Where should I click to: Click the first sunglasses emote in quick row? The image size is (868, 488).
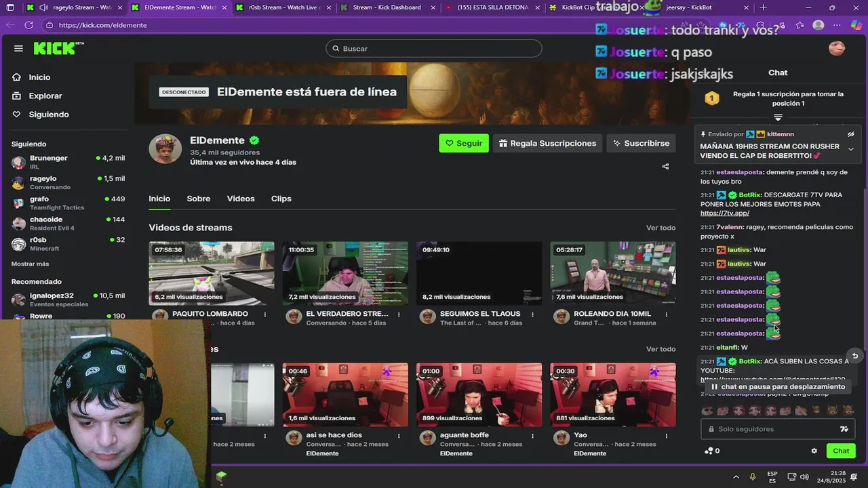707,410
